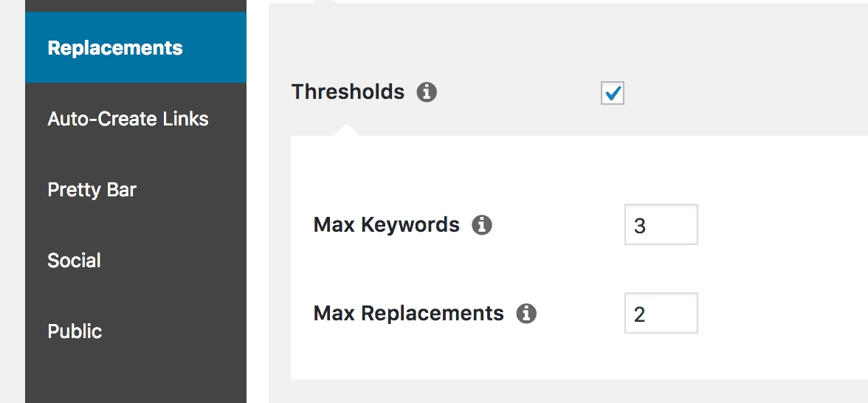
Task: Click the Max Replacements info icon
Action: pos(526,313)
